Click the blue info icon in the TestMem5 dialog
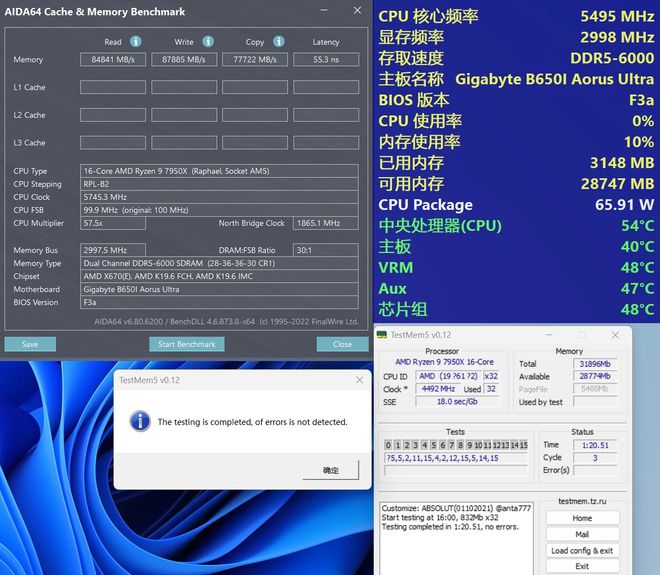The image size is (660, 575). point(140,421)
